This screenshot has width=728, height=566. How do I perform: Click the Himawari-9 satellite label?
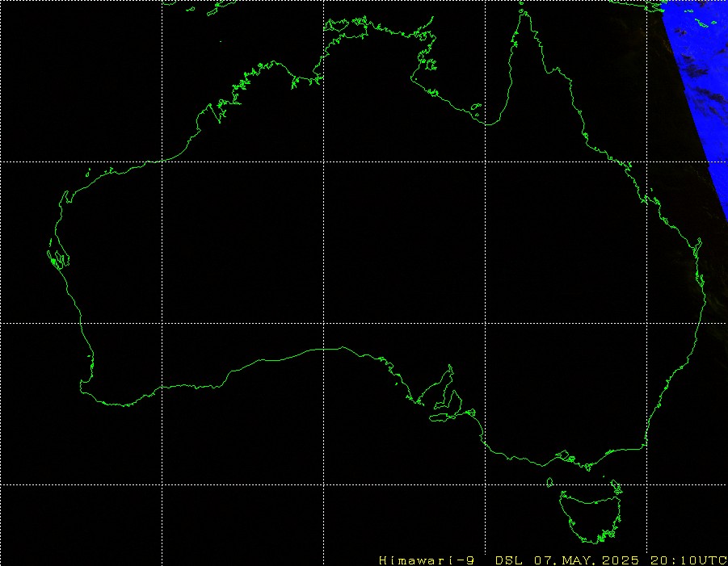pyautogui.click(x=427, y=560)
